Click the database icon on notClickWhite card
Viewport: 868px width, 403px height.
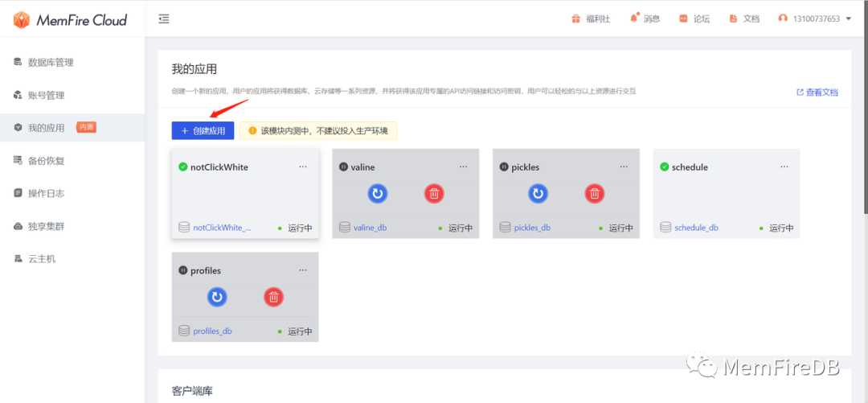(184, 228)
